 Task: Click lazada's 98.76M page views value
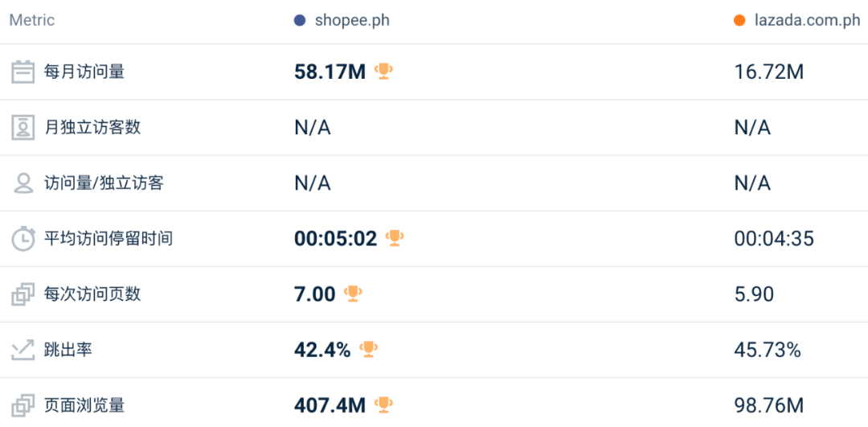(x=769, y=405)
